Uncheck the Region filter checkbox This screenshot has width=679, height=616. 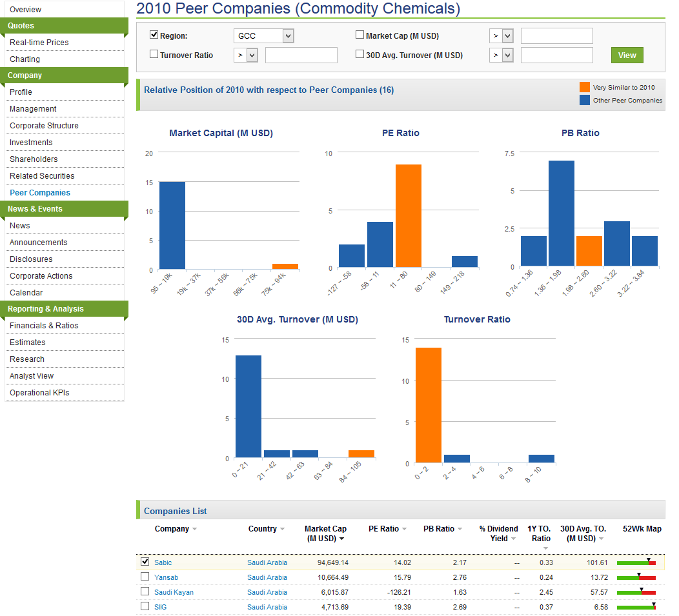tap(154, 35)
